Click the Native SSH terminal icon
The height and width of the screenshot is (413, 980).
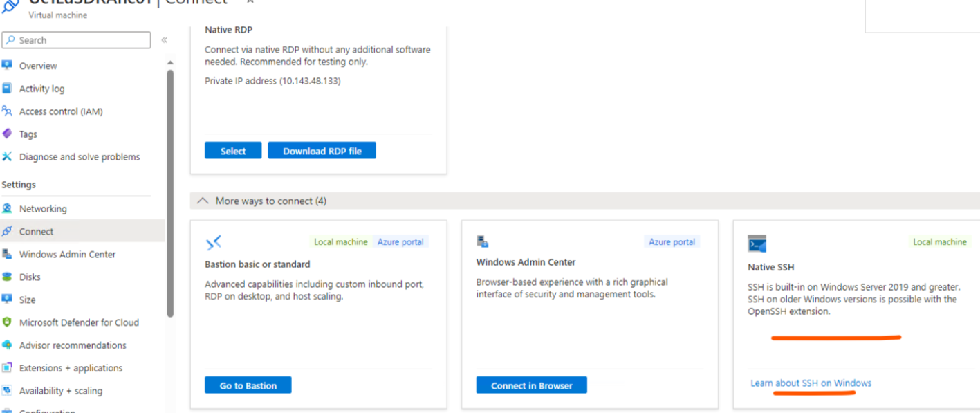click(x=757, y=244)
